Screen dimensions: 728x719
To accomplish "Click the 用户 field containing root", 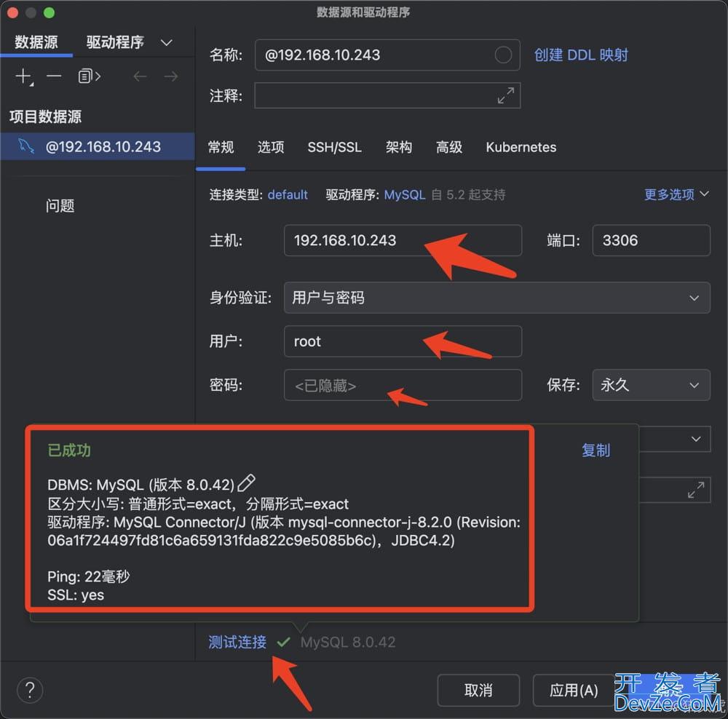I will (403, 341).
